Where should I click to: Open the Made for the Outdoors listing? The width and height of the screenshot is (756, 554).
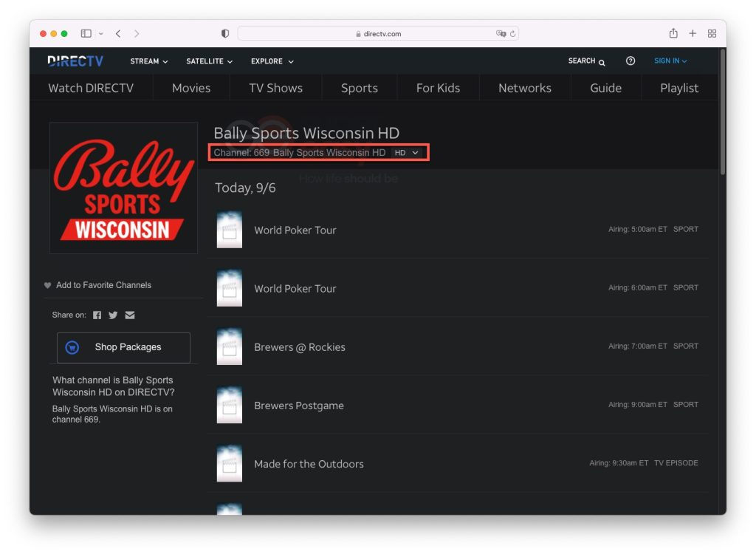coord(458,463)
